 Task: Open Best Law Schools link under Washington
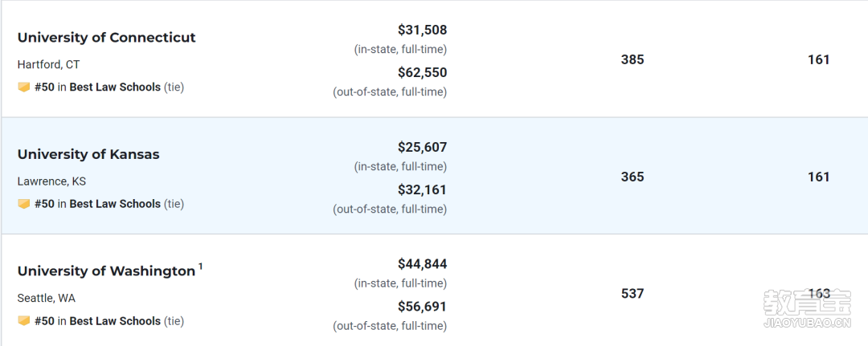pos(115,321)
